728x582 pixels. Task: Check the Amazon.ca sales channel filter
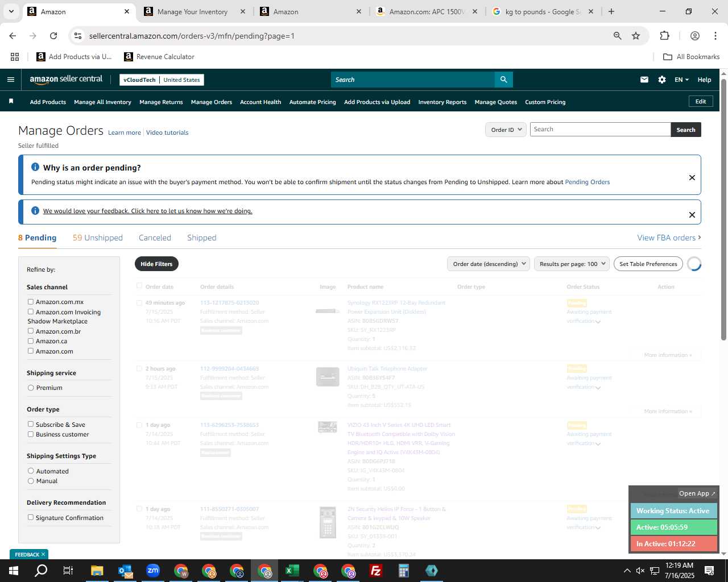[31, 341]
